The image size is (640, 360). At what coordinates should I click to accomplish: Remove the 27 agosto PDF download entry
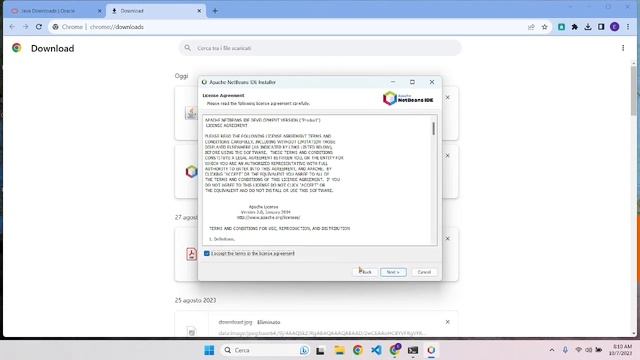[x=447, y=238]
